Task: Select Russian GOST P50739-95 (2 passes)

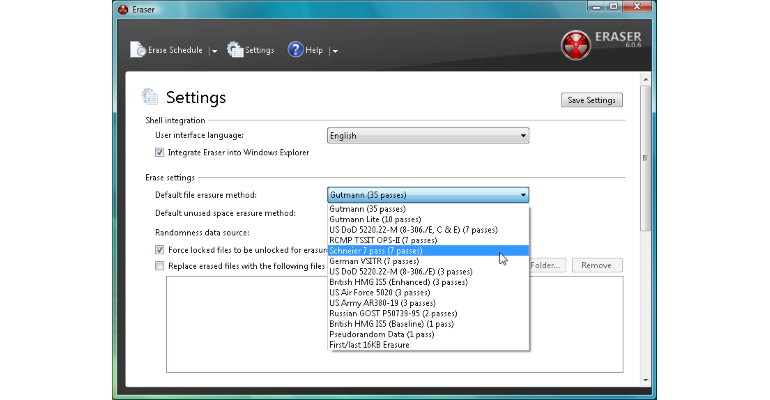Action: coord(428,313)
